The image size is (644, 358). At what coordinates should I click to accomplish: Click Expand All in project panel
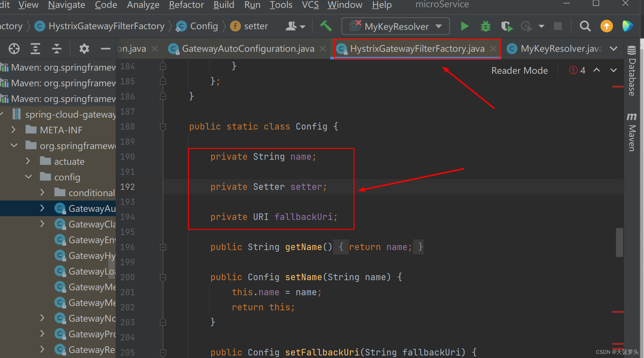coord(35,49)
